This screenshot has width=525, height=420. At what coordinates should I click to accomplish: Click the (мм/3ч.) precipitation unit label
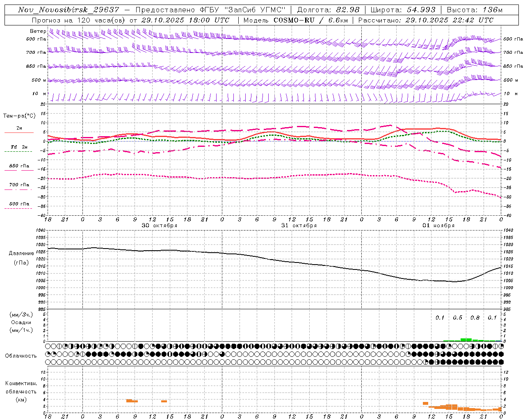21,315
